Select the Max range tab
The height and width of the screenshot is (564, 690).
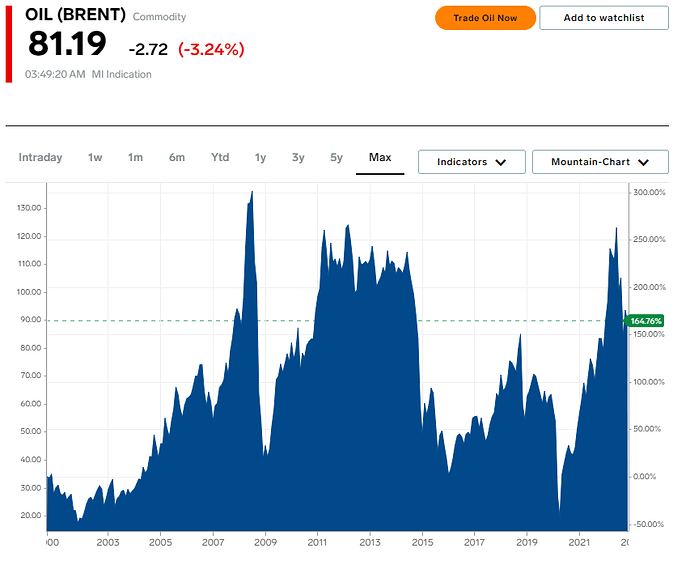[x=380, y=157]
